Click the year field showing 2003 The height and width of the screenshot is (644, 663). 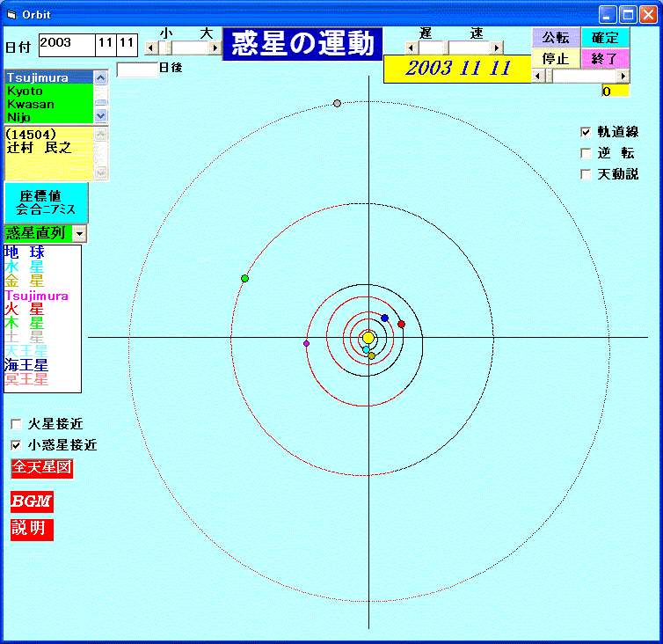(x=65, y=43)
